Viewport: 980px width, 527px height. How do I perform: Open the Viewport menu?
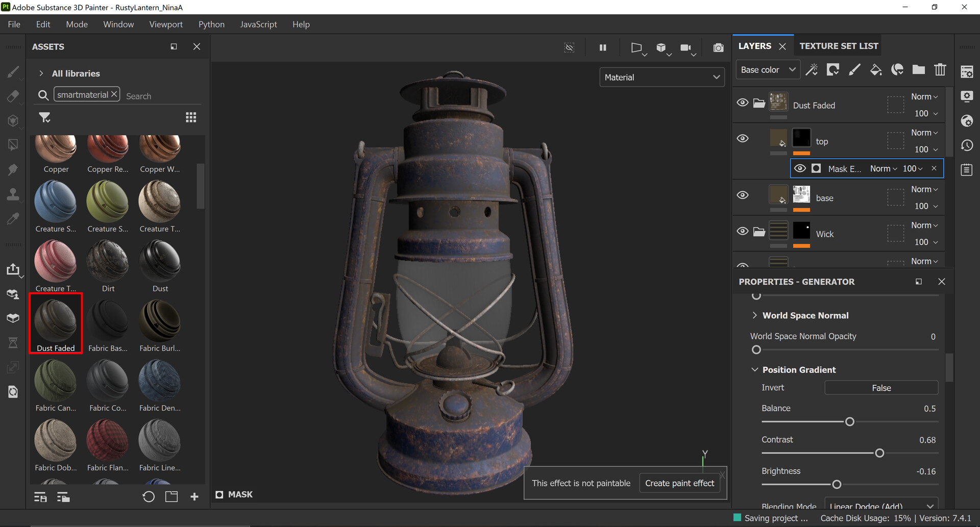pyautogui.click(x=166, y=24)
